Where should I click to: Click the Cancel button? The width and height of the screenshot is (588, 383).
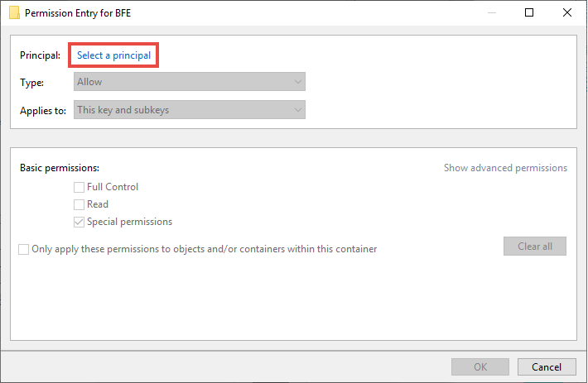547,367
